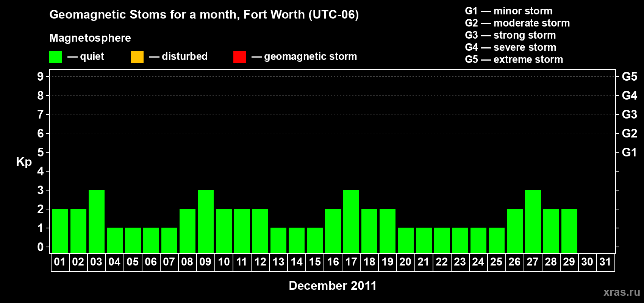Click date label 28 on the axis

coord(551,262)
